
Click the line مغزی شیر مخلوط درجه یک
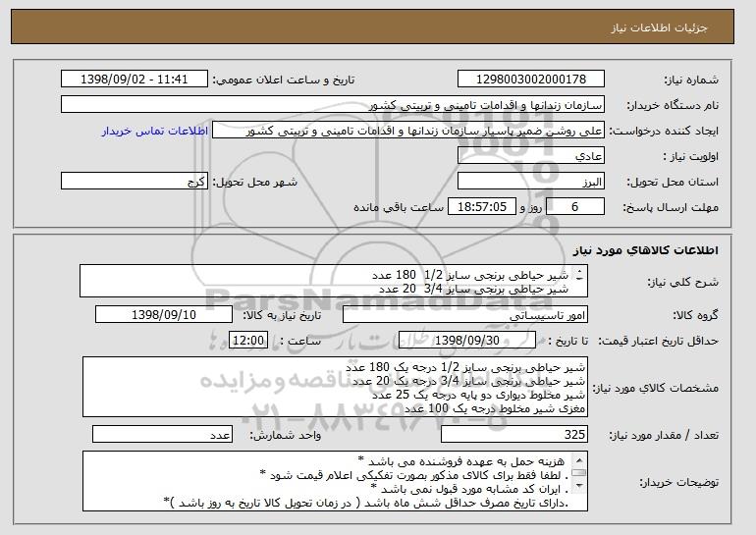(495, 408)
